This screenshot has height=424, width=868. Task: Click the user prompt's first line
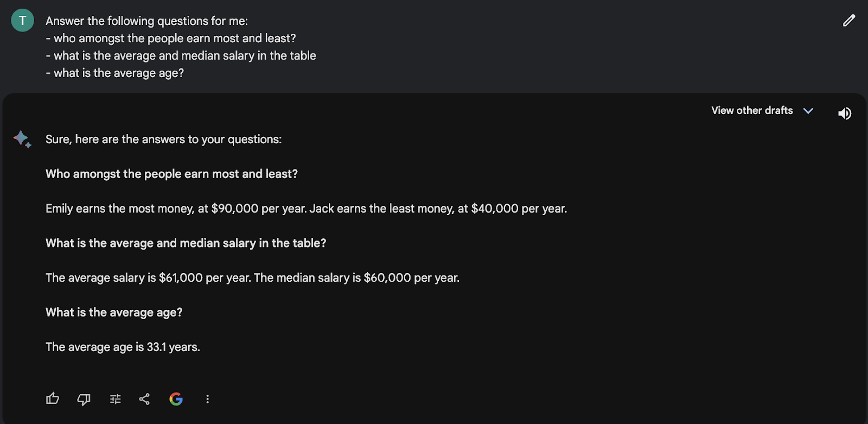pos(146,21)
